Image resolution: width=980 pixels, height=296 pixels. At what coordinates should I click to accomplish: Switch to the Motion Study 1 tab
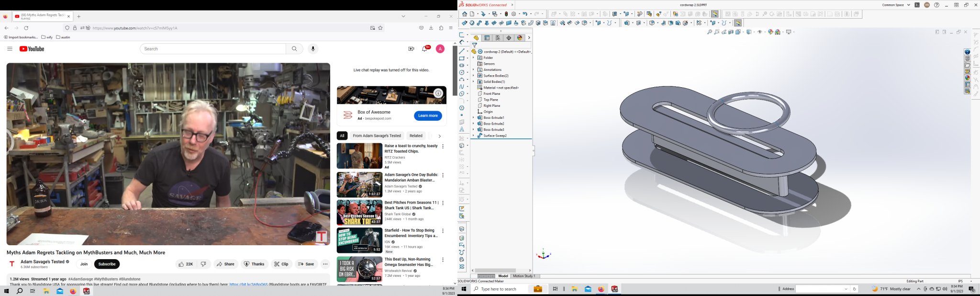click(x=523, y=276)
